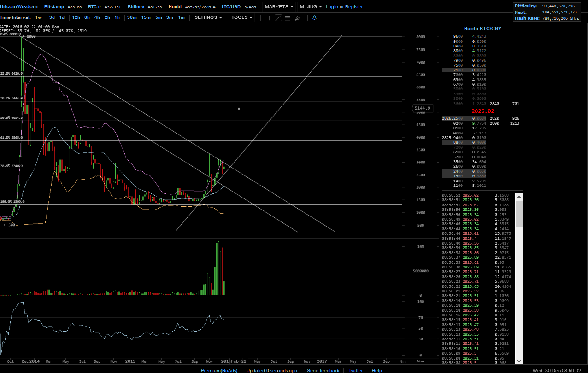This screenshot has height=373, width=588.
Task: Click the current price 2826.02
Action: (482, 111)
